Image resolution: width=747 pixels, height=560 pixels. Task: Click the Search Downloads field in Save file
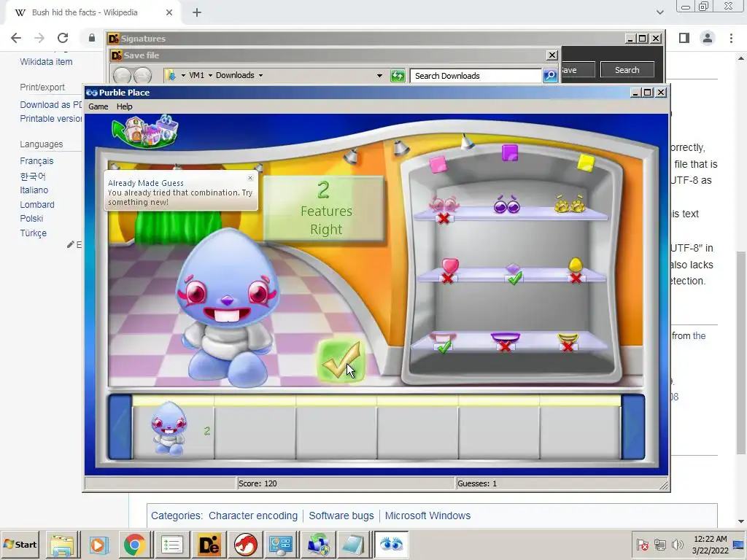coord(476,76)
